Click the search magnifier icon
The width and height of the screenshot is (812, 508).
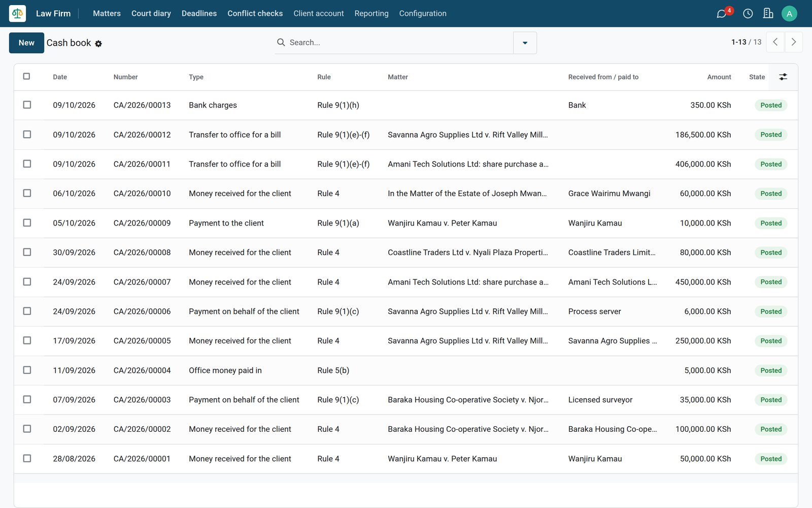pyautogui.click(x=281, y=43)
